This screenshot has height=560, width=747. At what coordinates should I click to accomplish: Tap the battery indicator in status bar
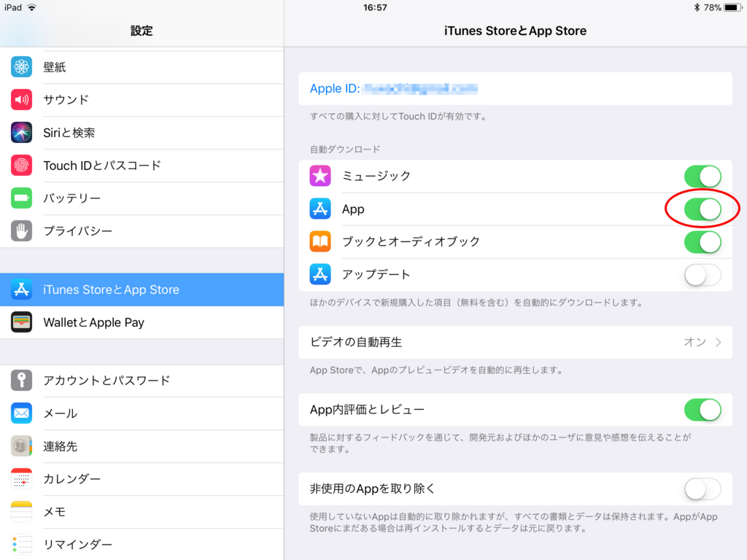click(x=733, y=7)
